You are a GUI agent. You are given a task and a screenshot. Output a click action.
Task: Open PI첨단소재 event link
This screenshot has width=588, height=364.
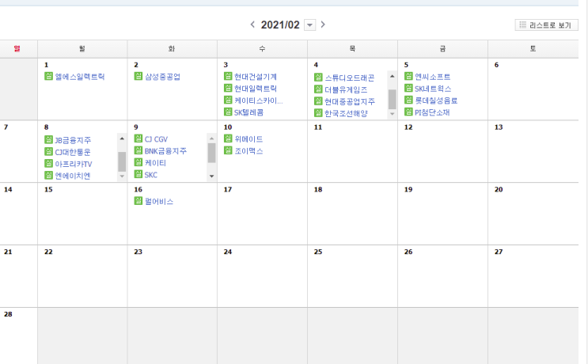pyautogui.click(x=432, y=112)
